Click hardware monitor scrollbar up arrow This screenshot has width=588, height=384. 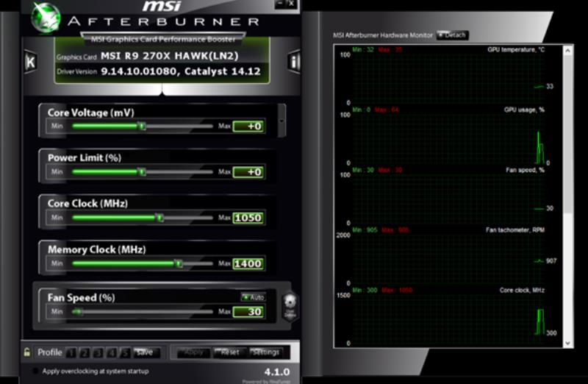click(567, 50)
